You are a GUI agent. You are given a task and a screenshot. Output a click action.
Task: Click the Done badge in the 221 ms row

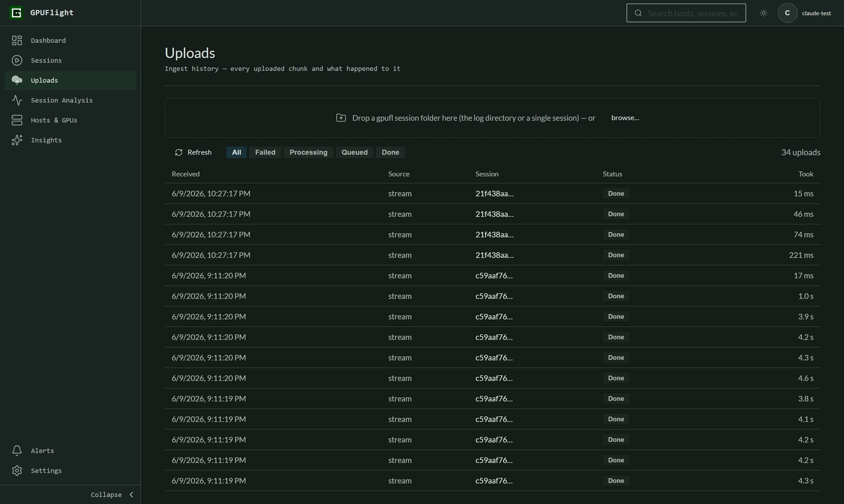point(616,255)
